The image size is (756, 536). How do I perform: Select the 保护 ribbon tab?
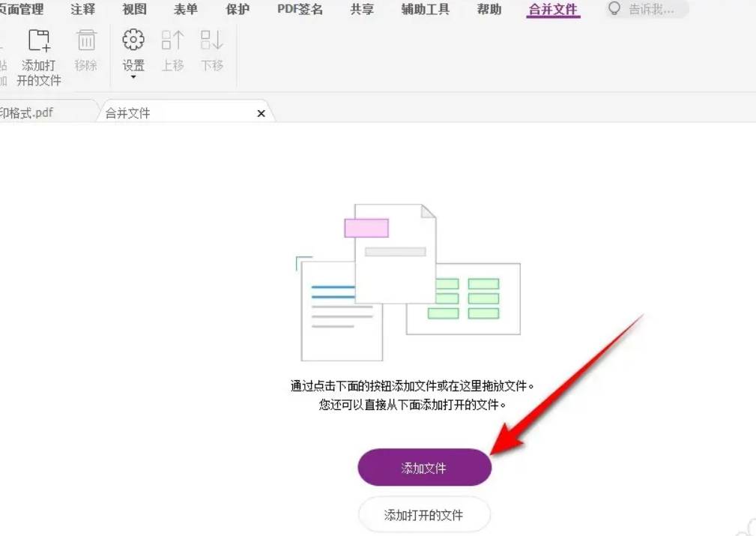coord(238,9)
